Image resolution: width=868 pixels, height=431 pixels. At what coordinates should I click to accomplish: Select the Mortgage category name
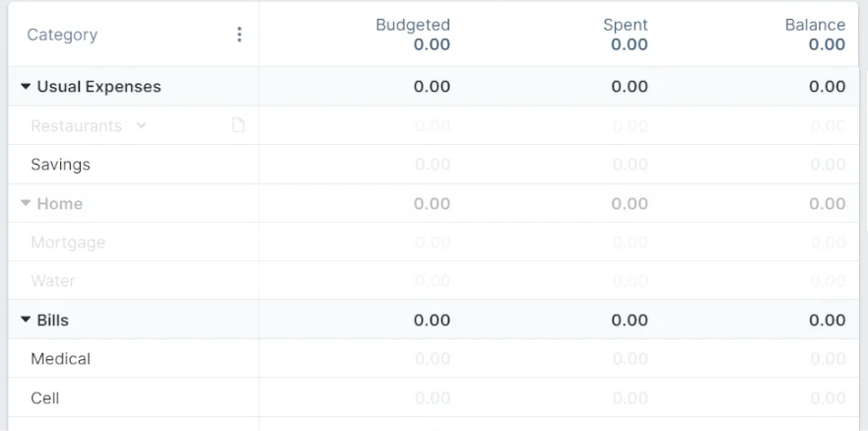(68, 243)
